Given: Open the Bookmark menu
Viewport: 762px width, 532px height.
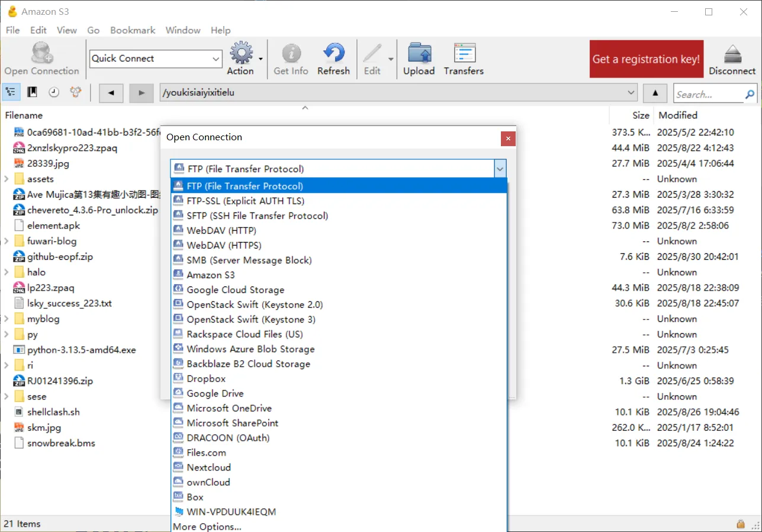Looking at the screenshot, I should tap(133, 30).
